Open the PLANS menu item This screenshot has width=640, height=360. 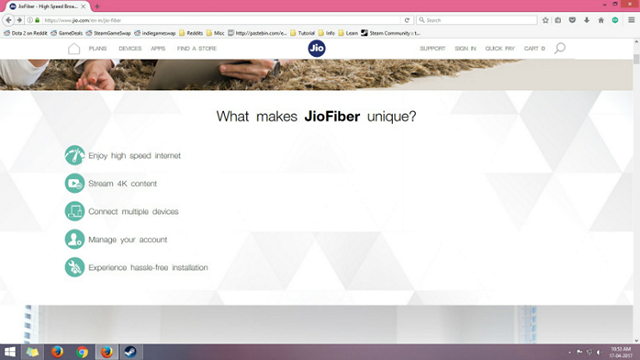coord(98,49)
